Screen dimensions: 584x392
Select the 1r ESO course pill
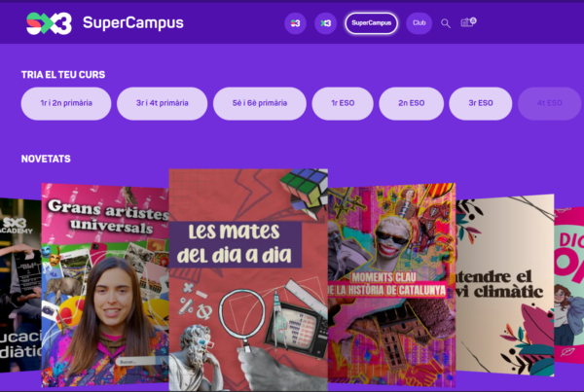343,103
